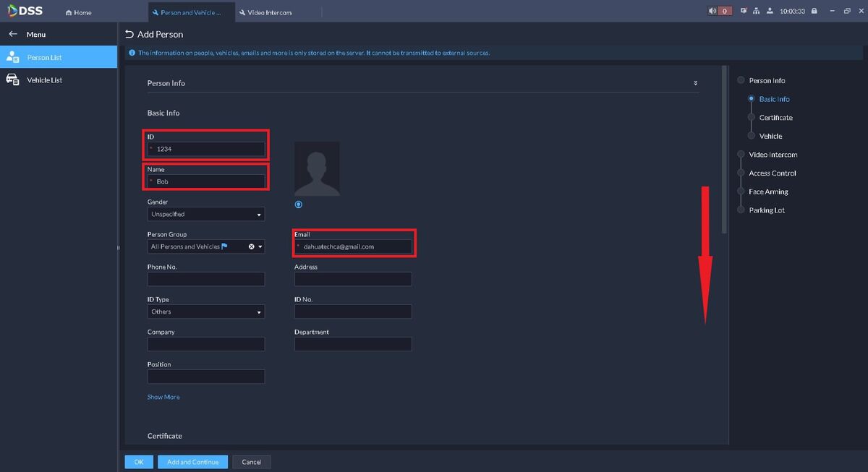This screenshot has height=472, width=868.
Task: Click the Show More link
Action: 163,397
